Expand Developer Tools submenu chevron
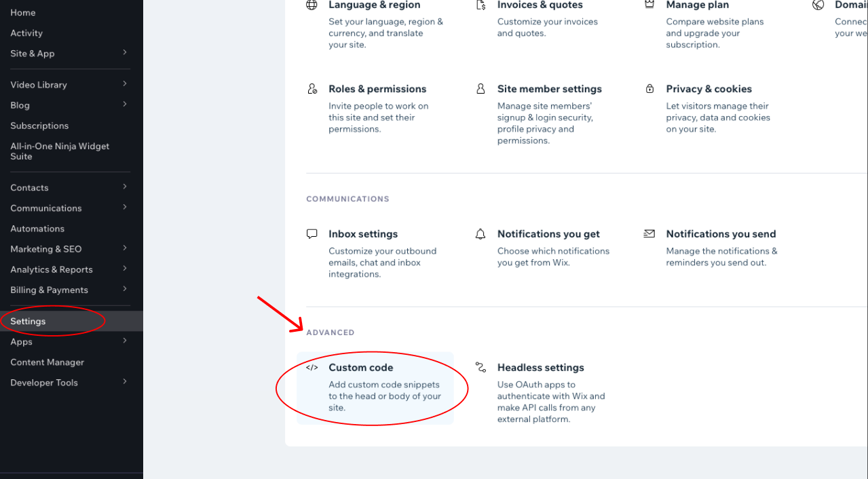The image size is (868, 479). (125, 382)
